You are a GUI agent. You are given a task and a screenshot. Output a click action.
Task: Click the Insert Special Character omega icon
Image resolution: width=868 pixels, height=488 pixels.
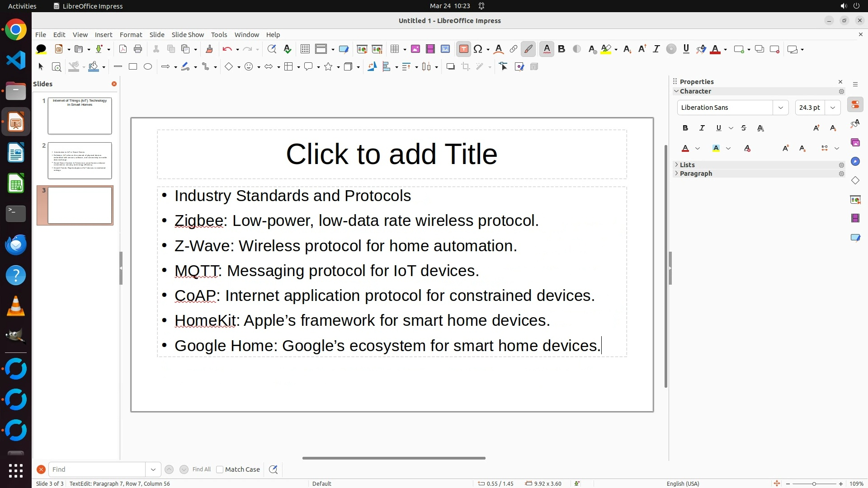click(x=478, y=49)
